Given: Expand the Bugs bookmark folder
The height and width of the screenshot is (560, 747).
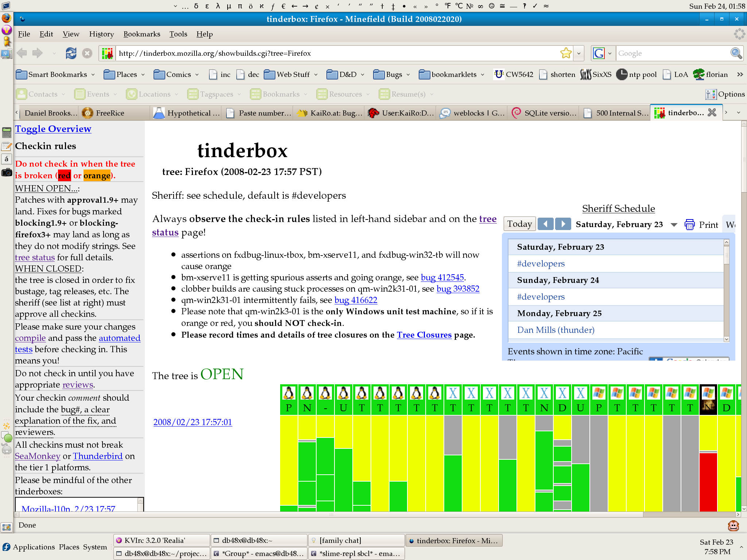Looking at the screenshot, I should pyautogui.click(x=392, y=74).
